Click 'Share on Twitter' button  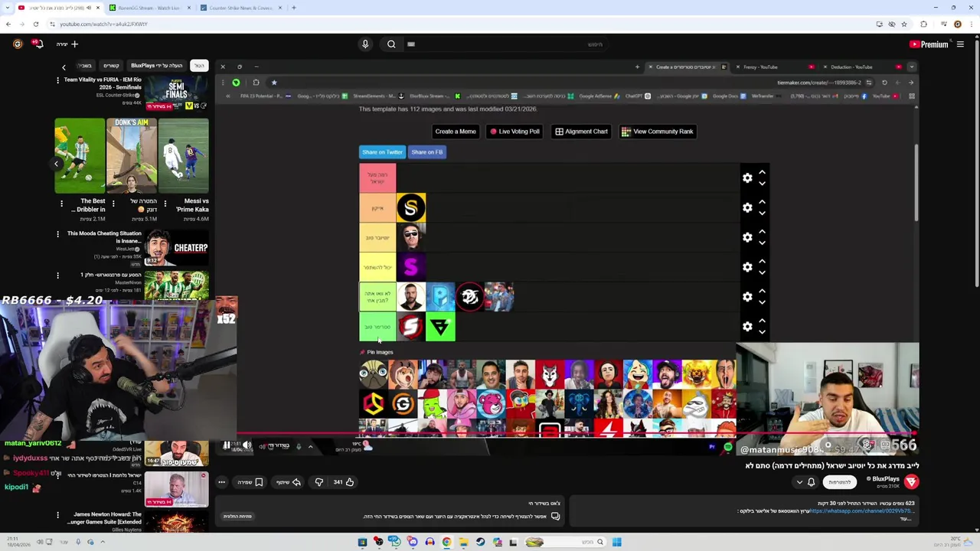[x=382, y=152]
